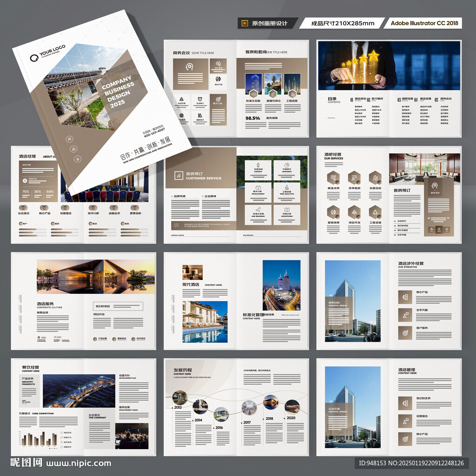Click the alarm clock icon in 商务会议 spread
The image size is (476, 476).
(200, 99)
